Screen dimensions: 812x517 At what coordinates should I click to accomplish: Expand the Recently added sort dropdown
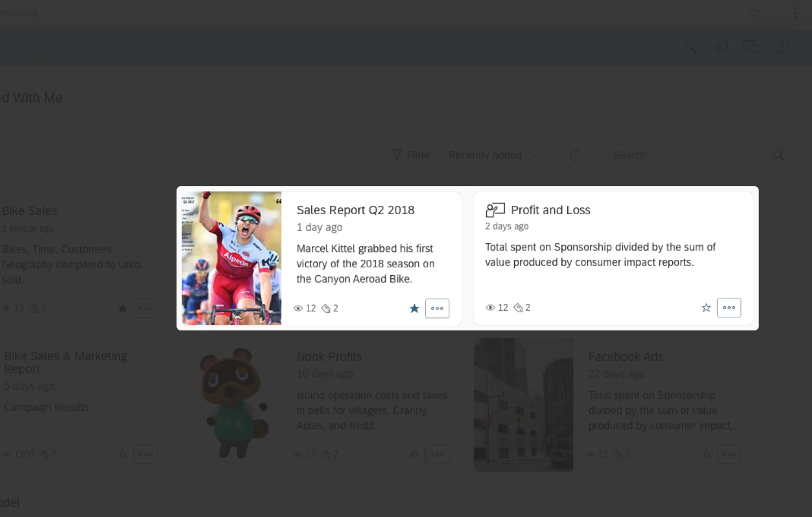[493, 155]
